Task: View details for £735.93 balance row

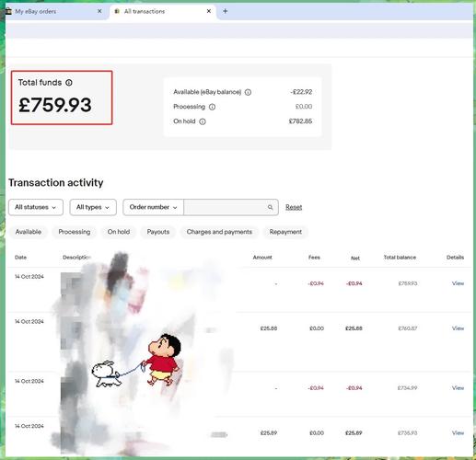Action: [458, 433]
